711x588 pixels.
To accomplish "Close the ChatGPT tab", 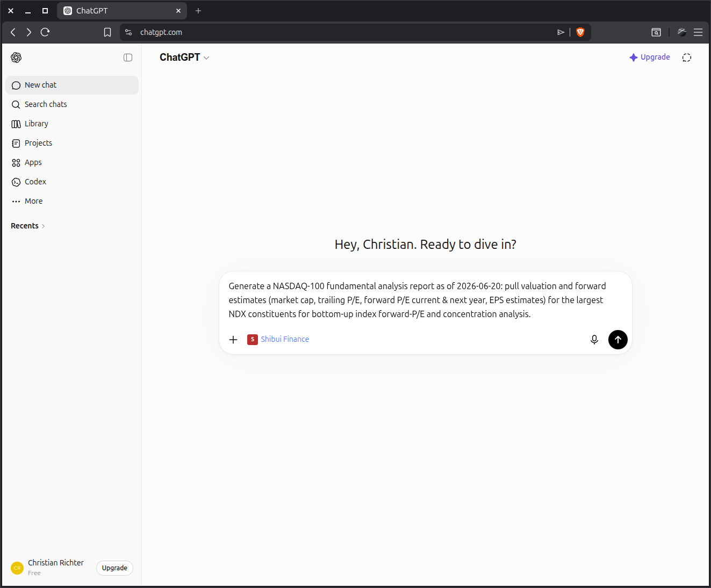I will [x=178, y=11].
